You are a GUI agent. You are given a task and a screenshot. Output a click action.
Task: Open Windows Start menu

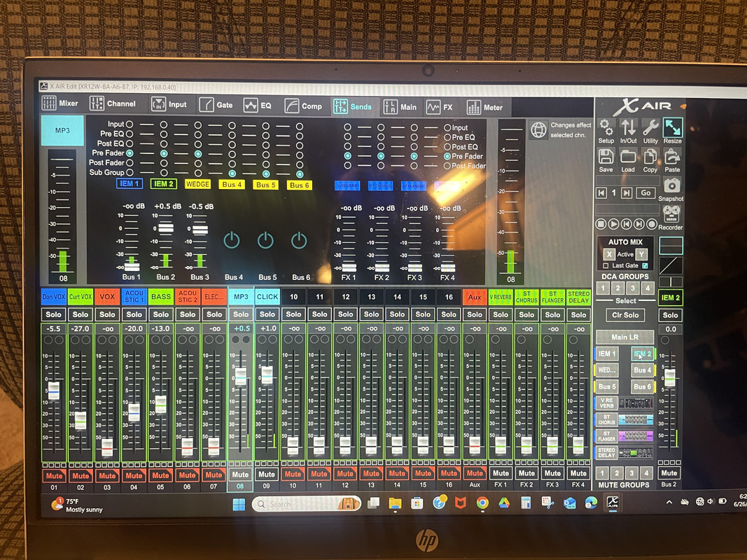[239, 504]
